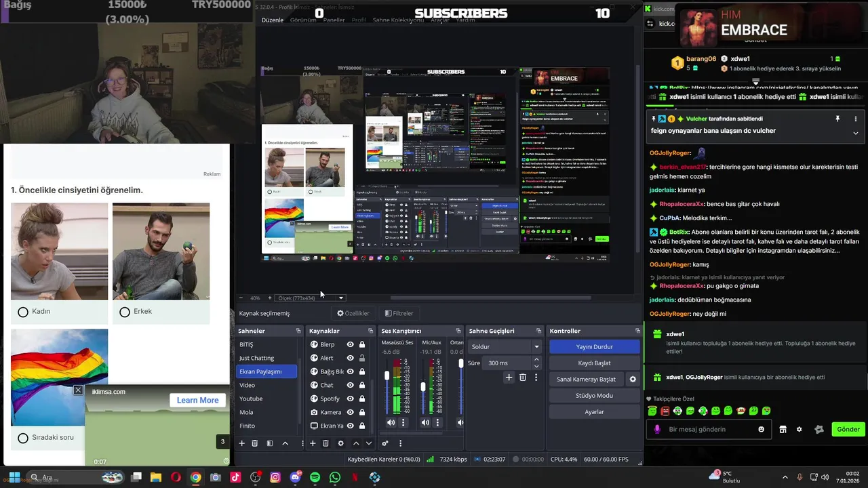This screenshot has height=488, width=868.
Task: Toggle visibility of the Alert source
Action: tap(350, 358)
